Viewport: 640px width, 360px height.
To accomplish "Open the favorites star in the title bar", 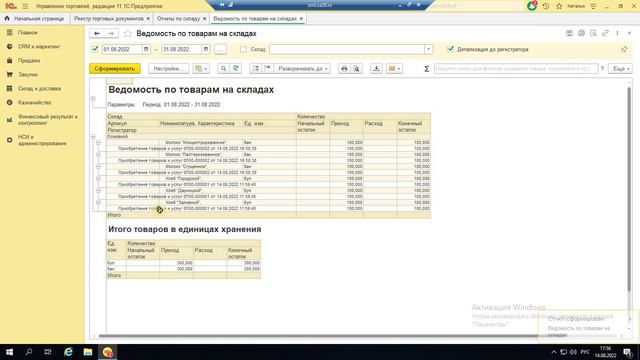I will point(559,6).
